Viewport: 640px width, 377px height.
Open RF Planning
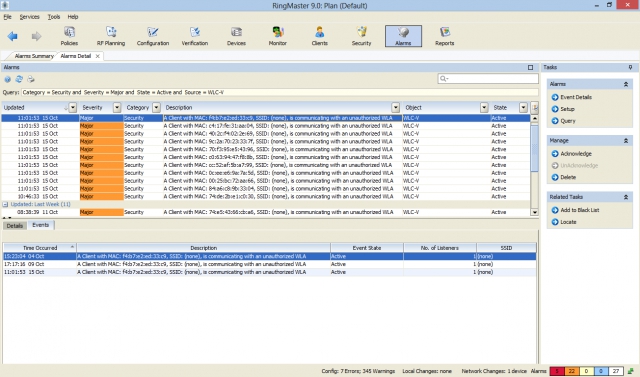tap(111, 36)
